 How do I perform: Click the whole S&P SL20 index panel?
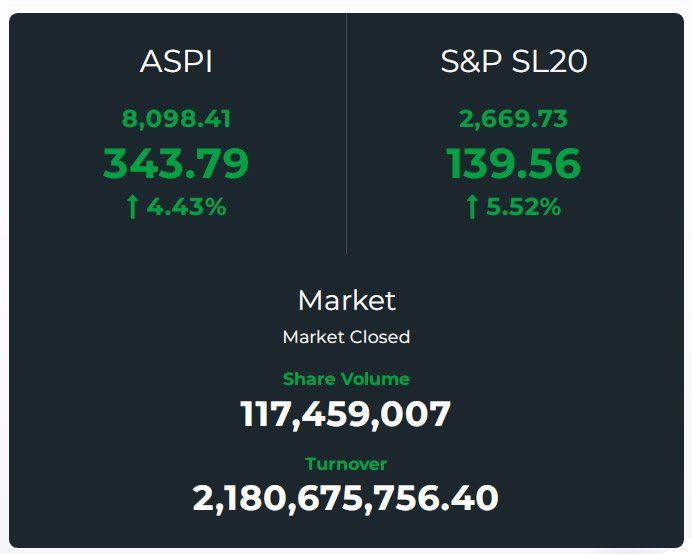[x=515, y=134]
